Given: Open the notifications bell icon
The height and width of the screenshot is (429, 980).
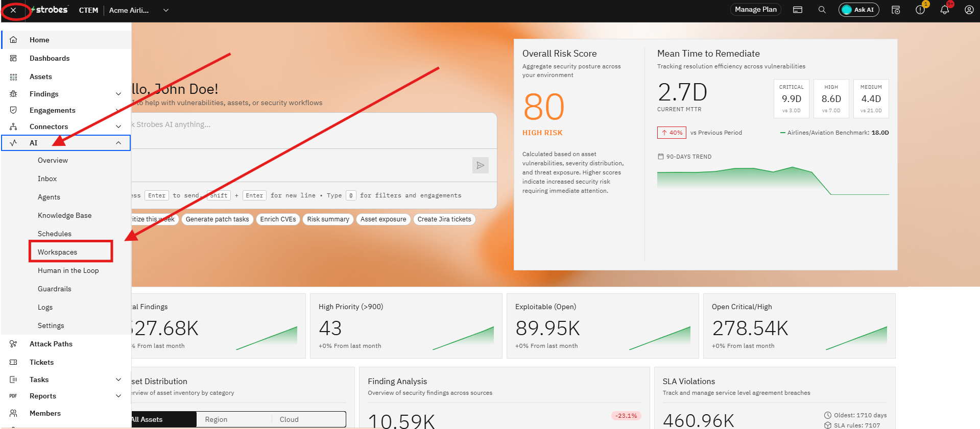Looking at the screenshot, I should (x=944, y=10).
